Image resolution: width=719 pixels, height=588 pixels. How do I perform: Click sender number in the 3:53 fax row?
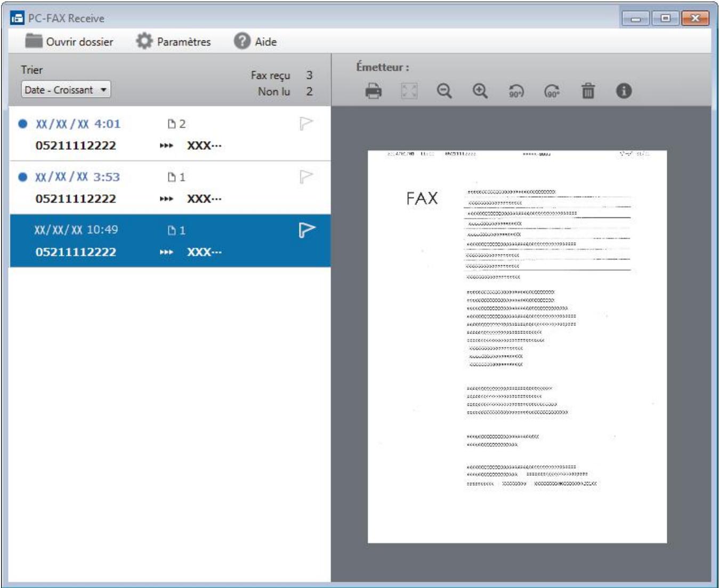pyautogui.click(x=76, y=199)
